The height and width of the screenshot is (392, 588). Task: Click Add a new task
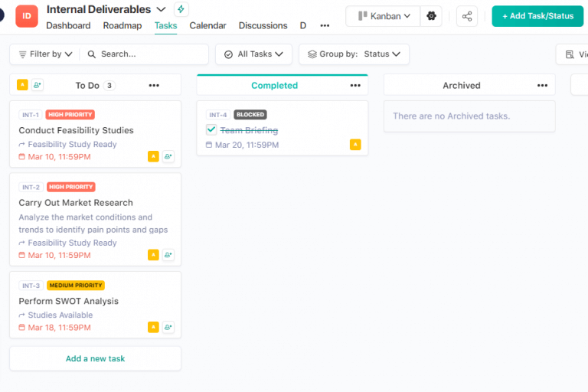[95, 358]
